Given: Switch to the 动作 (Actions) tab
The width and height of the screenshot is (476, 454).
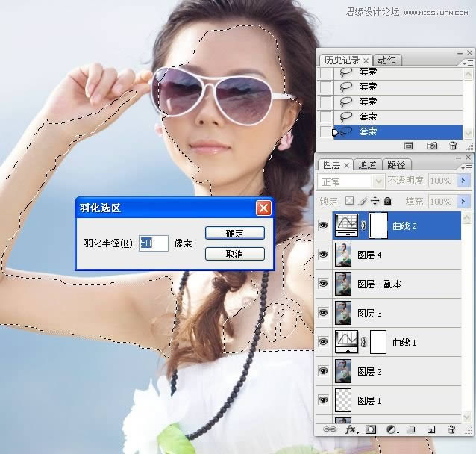Looking at the screenshot, I should [x=386, y=60].
